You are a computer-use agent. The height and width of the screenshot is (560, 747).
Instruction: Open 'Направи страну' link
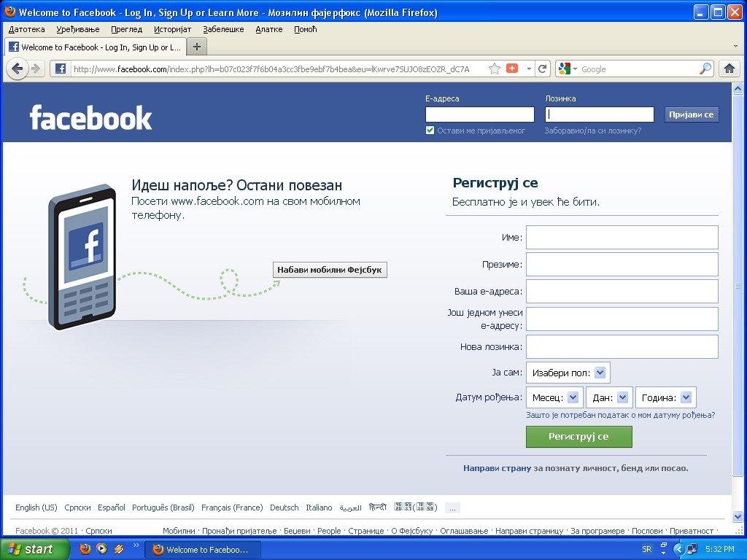[x=497, y=468]
